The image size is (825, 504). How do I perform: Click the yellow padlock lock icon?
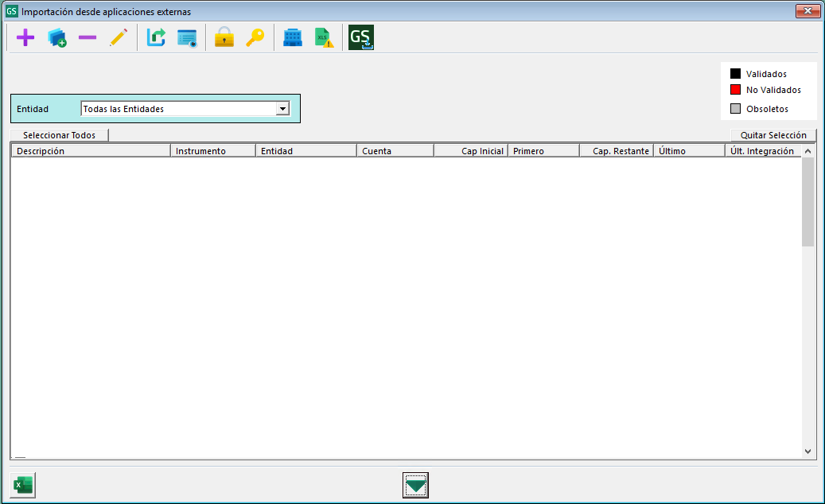point(224,38)
